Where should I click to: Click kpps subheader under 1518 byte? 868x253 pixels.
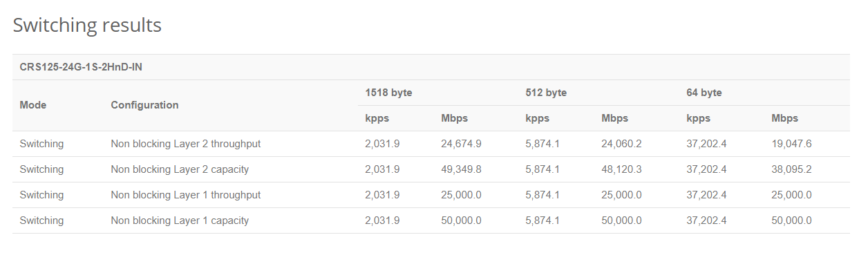[x=377, y=118]
